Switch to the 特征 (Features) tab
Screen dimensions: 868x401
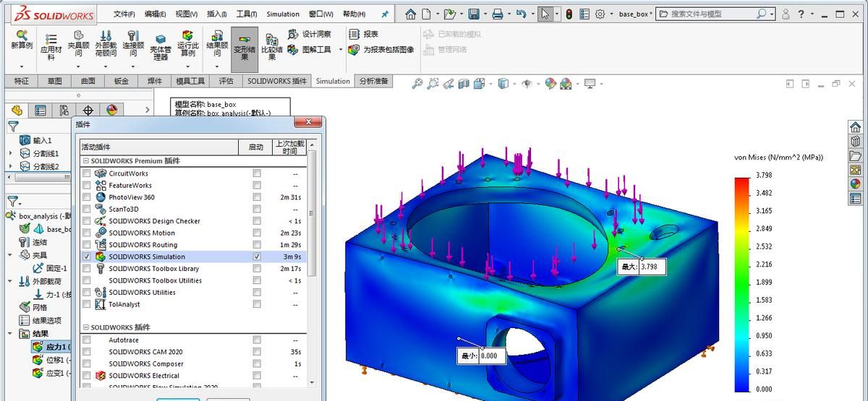pos(22,81)
